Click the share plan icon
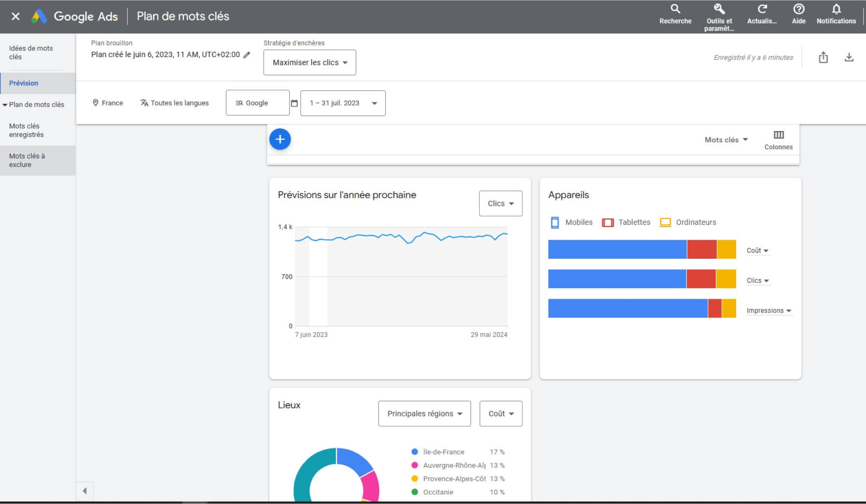Viewport: 866px width, 504px height. (x=823, y=57)
